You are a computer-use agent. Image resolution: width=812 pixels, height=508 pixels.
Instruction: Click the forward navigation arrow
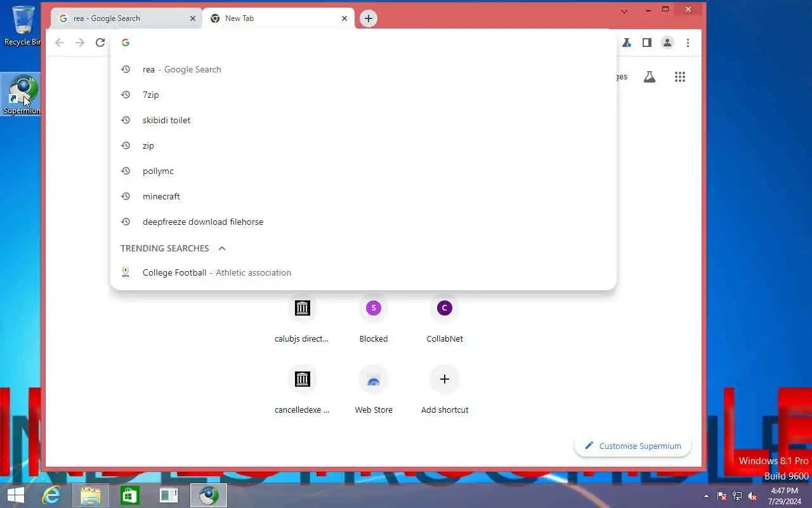(80, 43)
